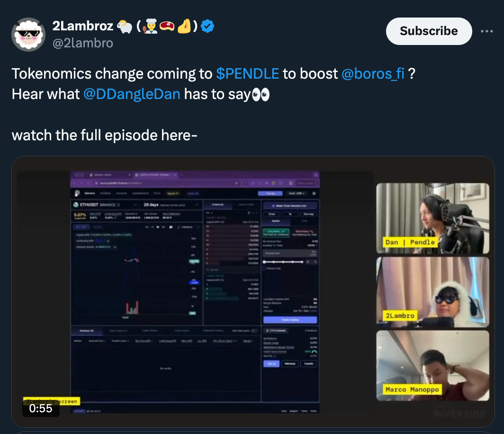
Task: Click the Boros logo in the video
Action: pyautogui.click(x=77, y=193)
